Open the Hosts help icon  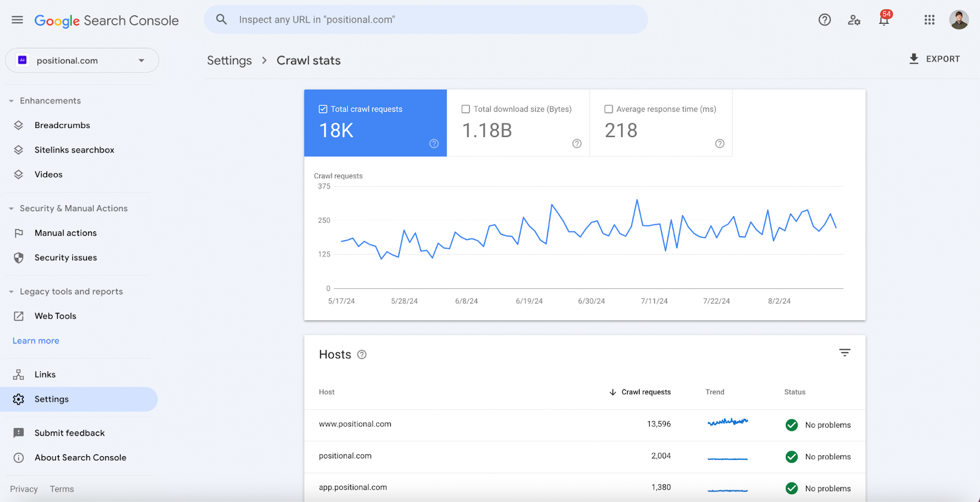362,354
